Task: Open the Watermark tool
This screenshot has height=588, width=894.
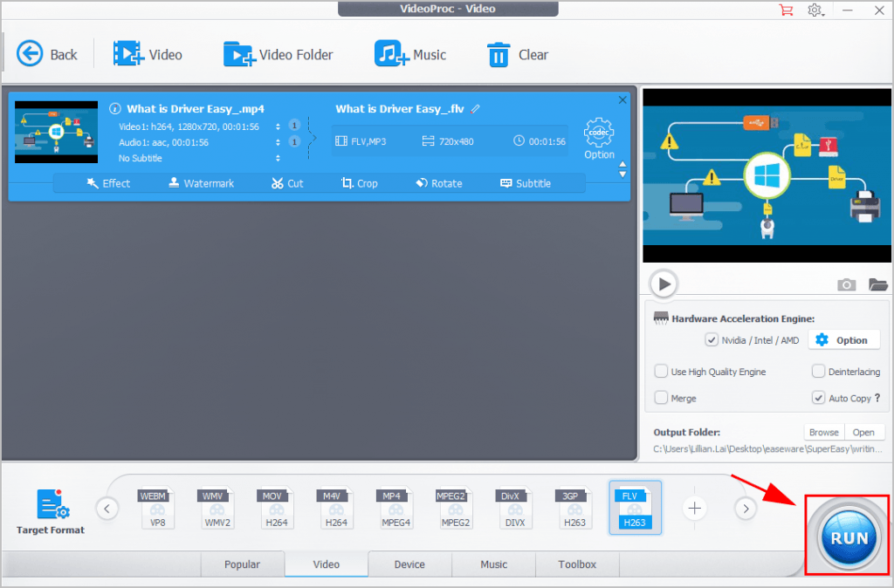Action: (202, 183)
